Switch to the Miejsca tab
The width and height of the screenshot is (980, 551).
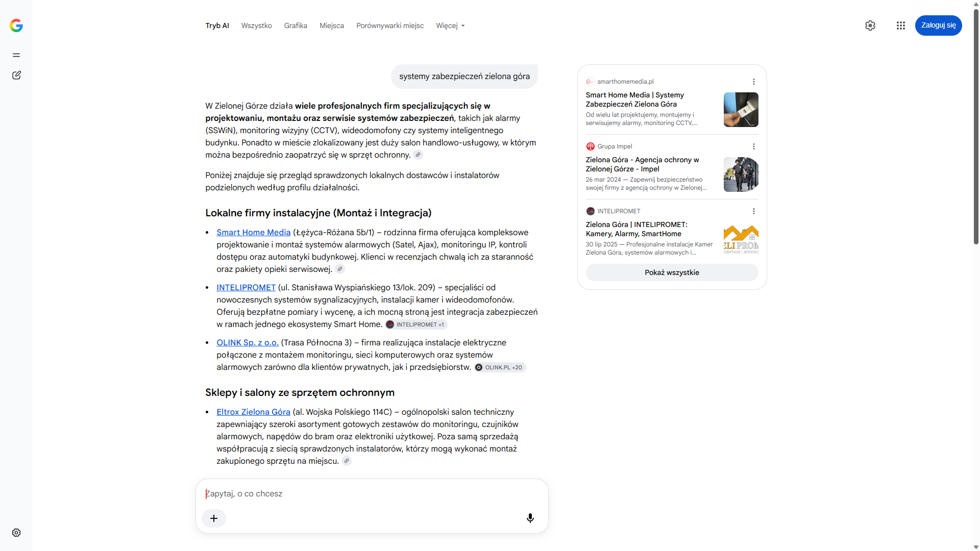pyautogui.click(x=332, y=26)
